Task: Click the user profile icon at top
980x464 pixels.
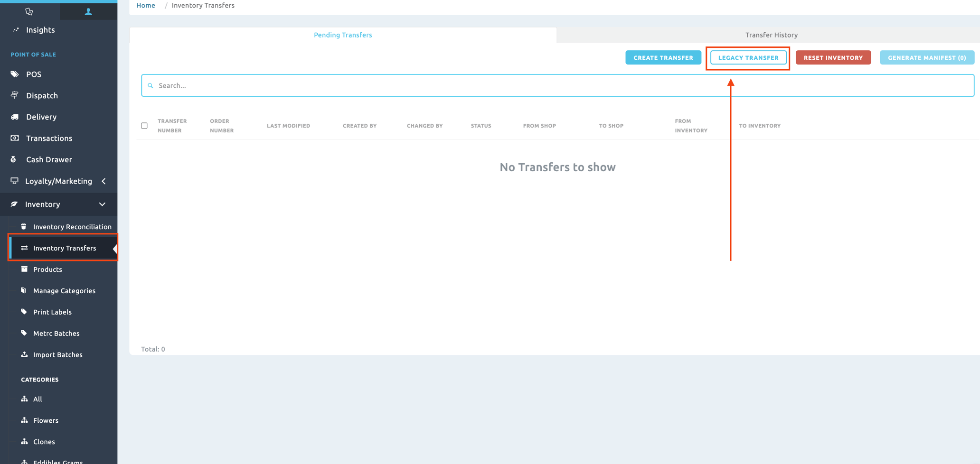Action: (x=88, y=11)
